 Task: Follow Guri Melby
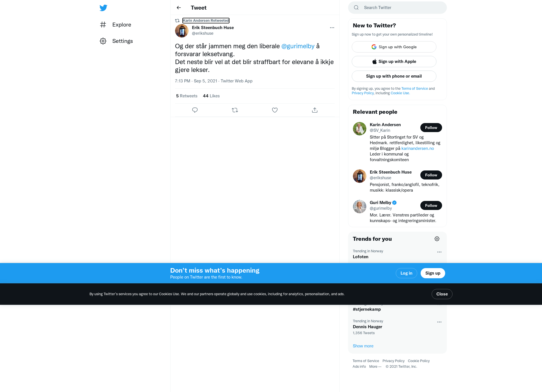pos(431,205)
